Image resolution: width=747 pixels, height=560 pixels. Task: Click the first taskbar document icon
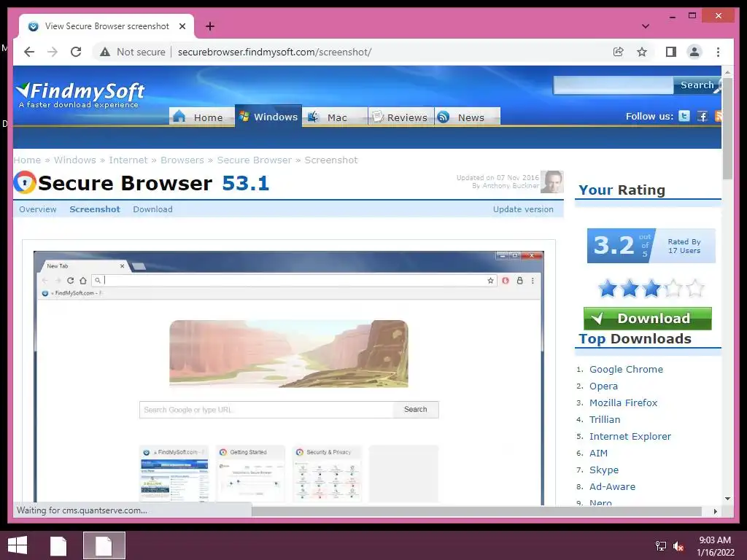[x=58, y=545]
